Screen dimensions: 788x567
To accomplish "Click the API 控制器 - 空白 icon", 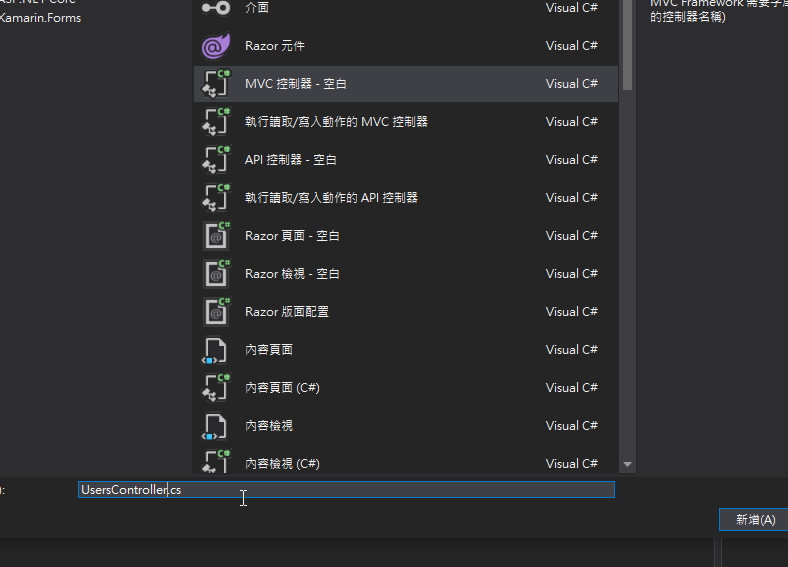I will (216, 160).
